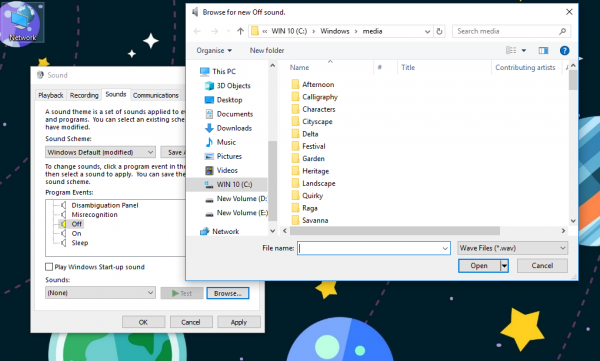600x361 pixels.
Task: Toggle the preview pane icon
Action: (543, 51)
